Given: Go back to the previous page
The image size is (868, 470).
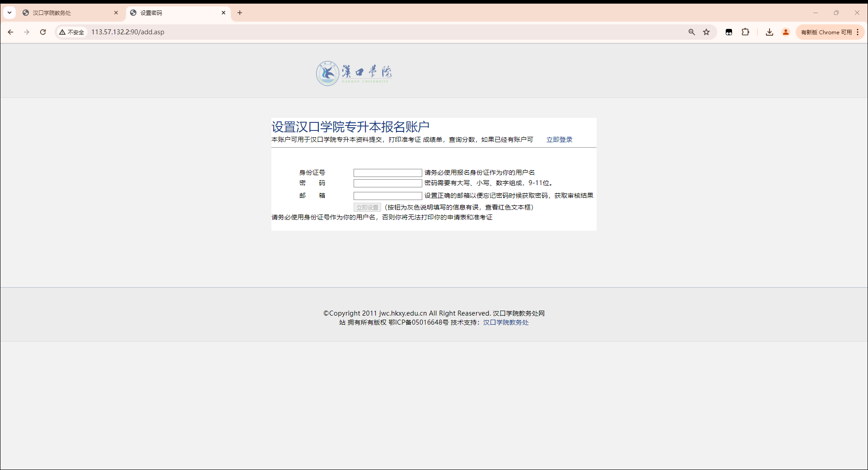Looking at the screenshot, I should pyautogui.click(x=10, y=32).
